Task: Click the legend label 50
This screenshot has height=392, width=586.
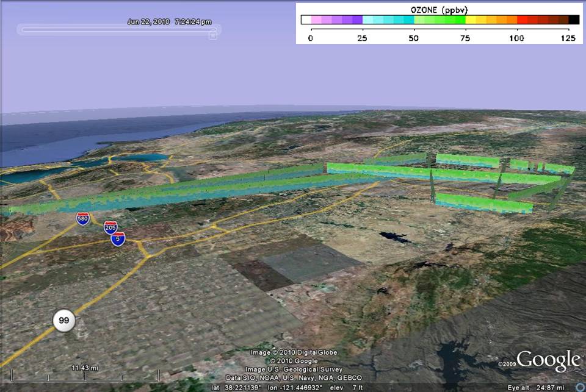Action: click(413, 38)
